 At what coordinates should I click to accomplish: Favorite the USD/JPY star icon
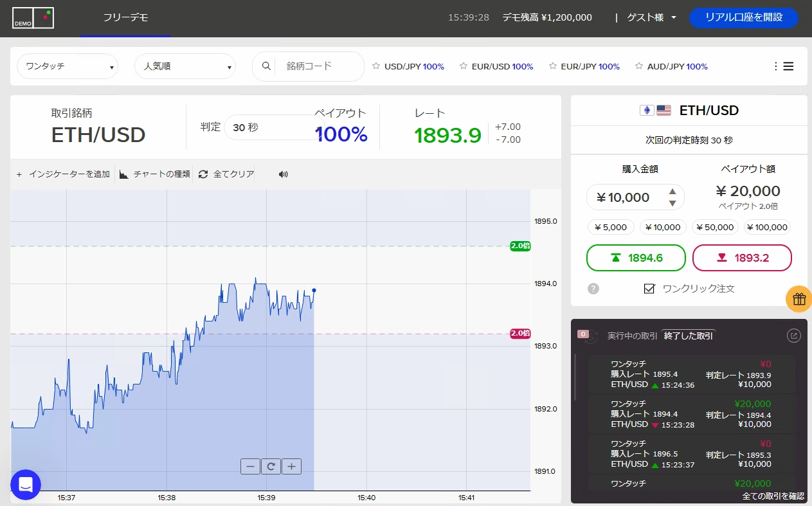[x=376, y=66]
